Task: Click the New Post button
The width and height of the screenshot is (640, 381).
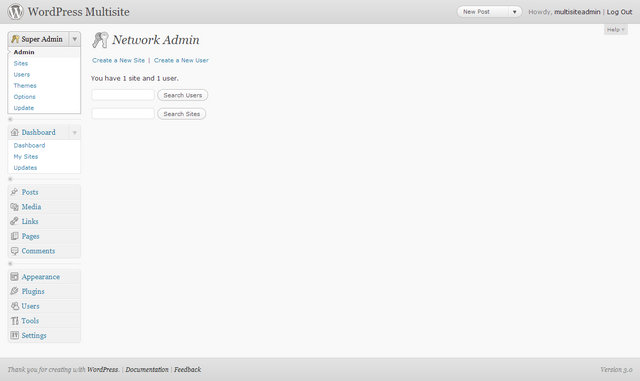Action: (483, 12)
